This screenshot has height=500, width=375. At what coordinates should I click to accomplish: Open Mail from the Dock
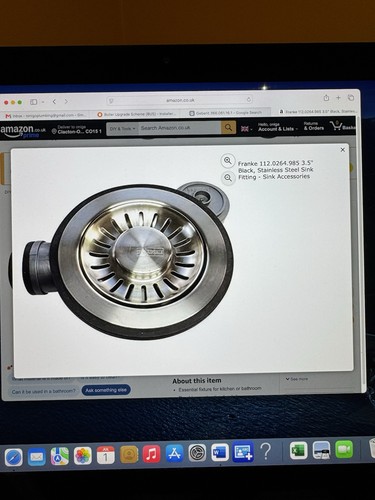coord(37,456)
